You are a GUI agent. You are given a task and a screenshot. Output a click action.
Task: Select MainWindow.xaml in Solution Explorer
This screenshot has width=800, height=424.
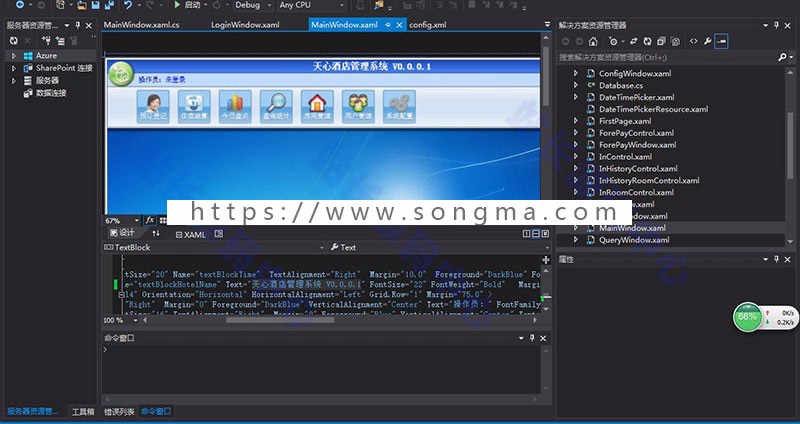632,228
